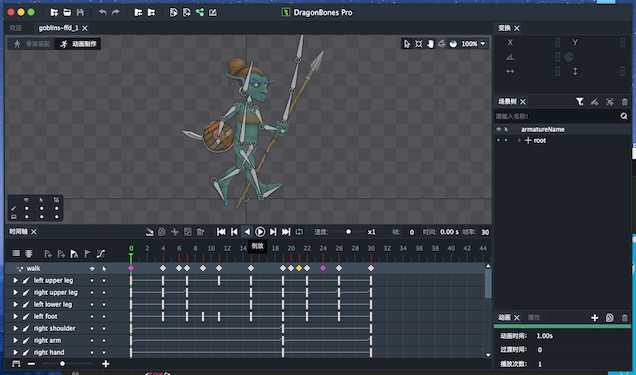
Task: Click the circular play button
Action: (260, 232)
